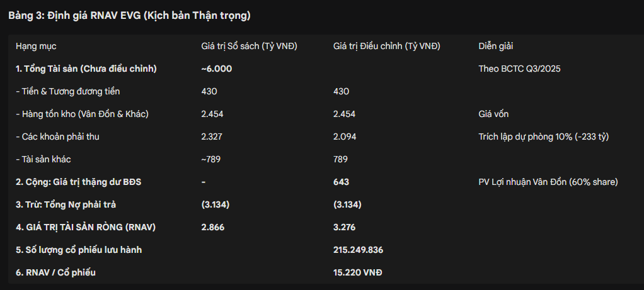The height and width of the screenshot is (290, 644).
Task: Select the 'Diễn giải' column header
Action: tap(496, 46)
